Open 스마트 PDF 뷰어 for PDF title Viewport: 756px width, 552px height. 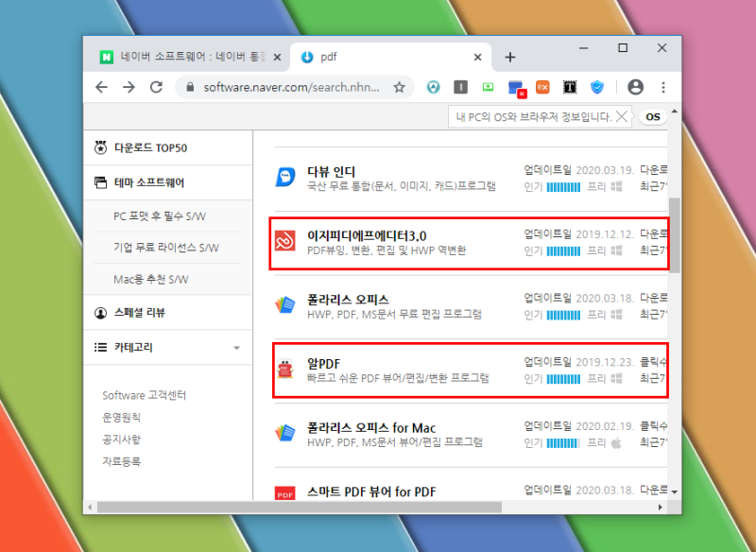371,492
